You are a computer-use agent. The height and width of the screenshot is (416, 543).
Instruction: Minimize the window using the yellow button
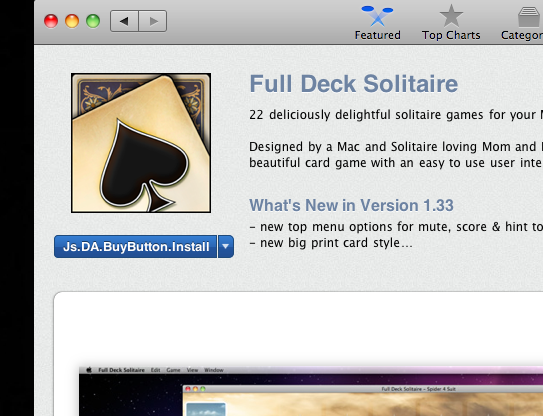(72, 21)
